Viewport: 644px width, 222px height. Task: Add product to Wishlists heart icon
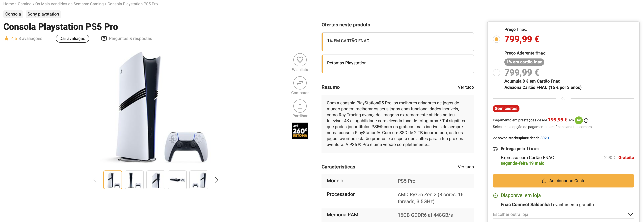tap(300, 60)
